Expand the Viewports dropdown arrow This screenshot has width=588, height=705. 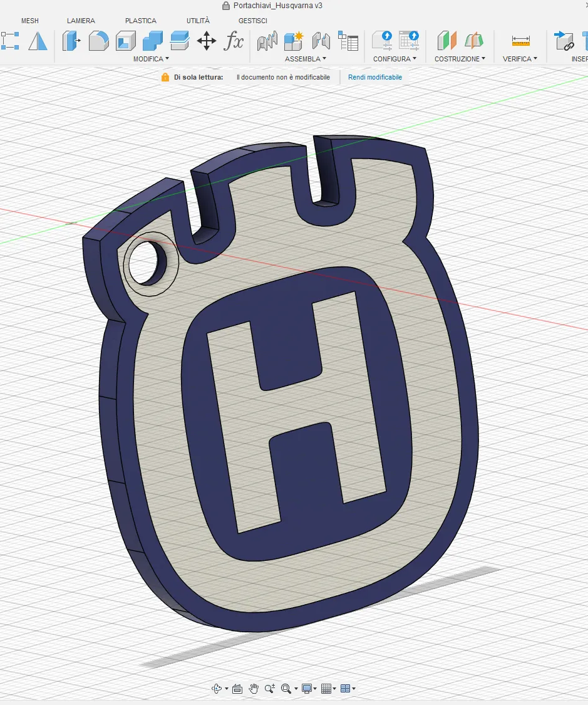pos(354,689)
